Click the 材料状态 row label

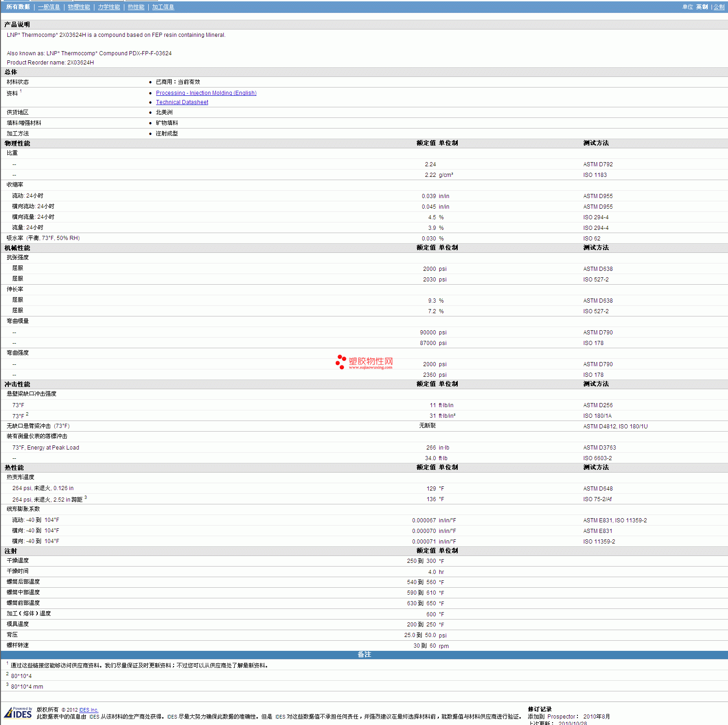17,82
